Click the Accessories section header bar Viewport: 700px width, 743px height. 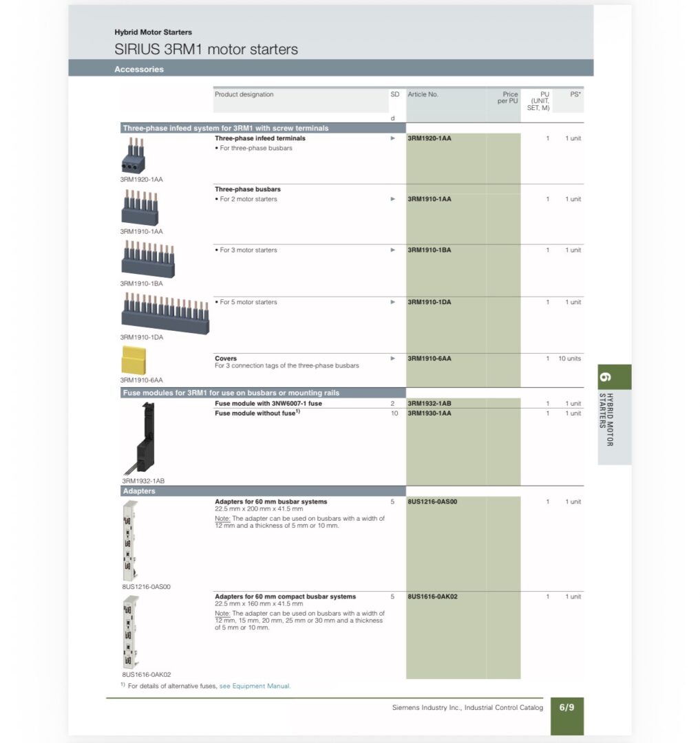pos(330,69)
